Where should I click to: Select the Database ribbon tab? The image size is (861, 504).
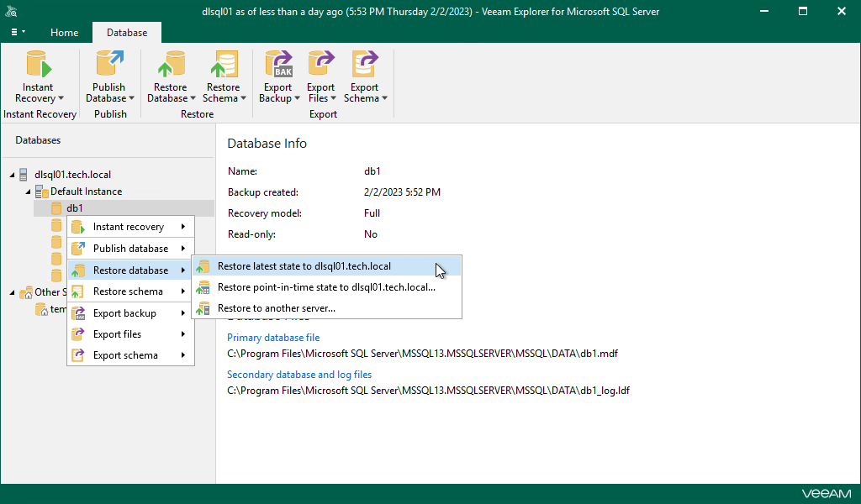(x=127, y=33)
